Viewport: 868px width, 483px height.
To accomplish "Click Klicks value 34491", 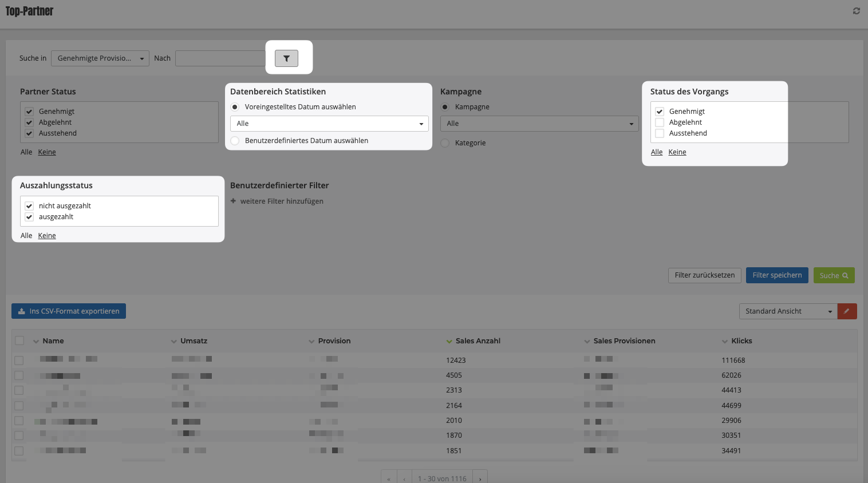I will pyautogui.click(x=732, y=451).
